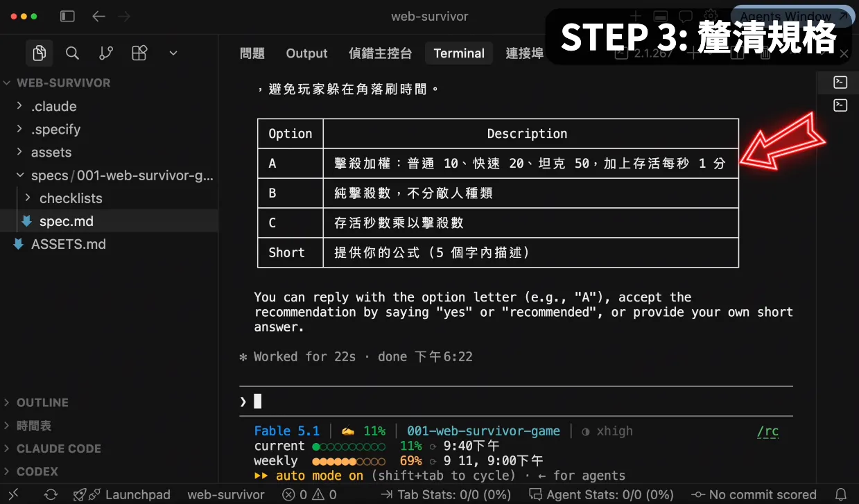The height and width of the screenshot is (504, 859).
Task: Click No commit scored status item
Action: 754,494
